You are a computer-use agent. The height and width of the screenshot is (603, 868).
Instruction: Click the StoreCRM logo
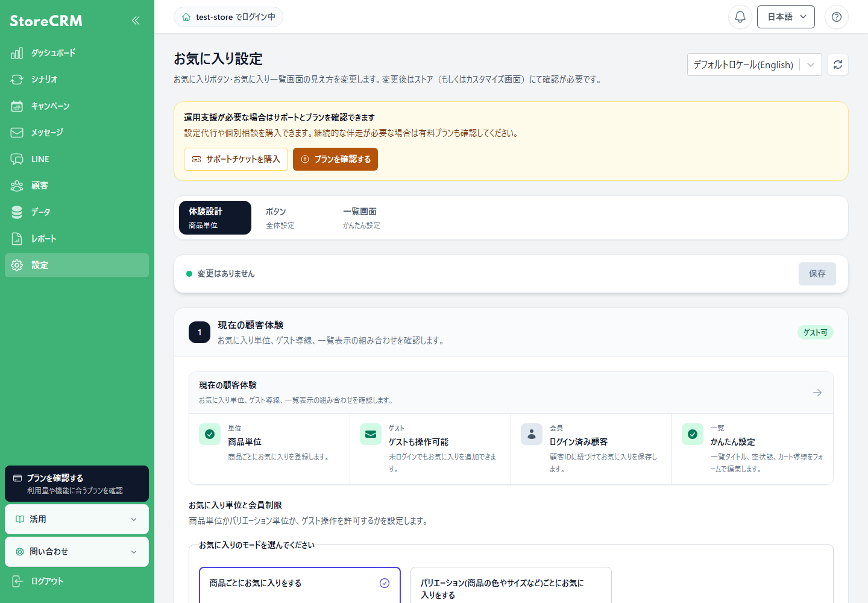(46, 21)
